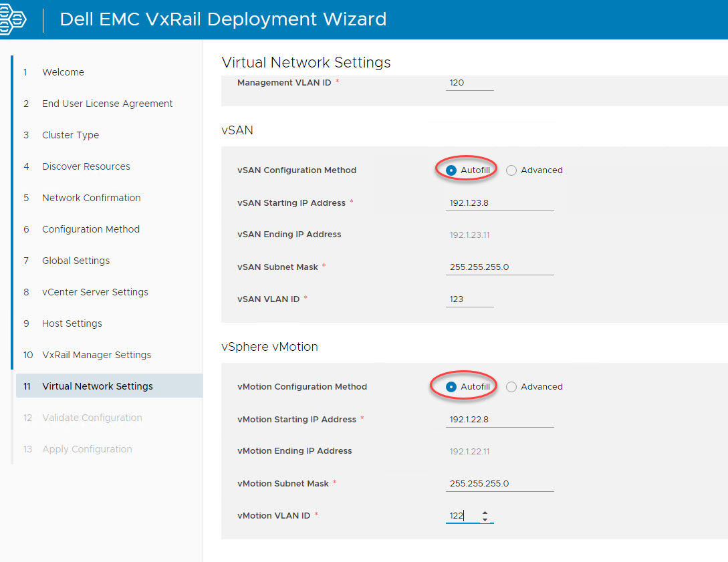The width and height of the screenshot is (728, 562).
Task: Select Advanced for vSAN Configuration Method
Action: point(511,170)
